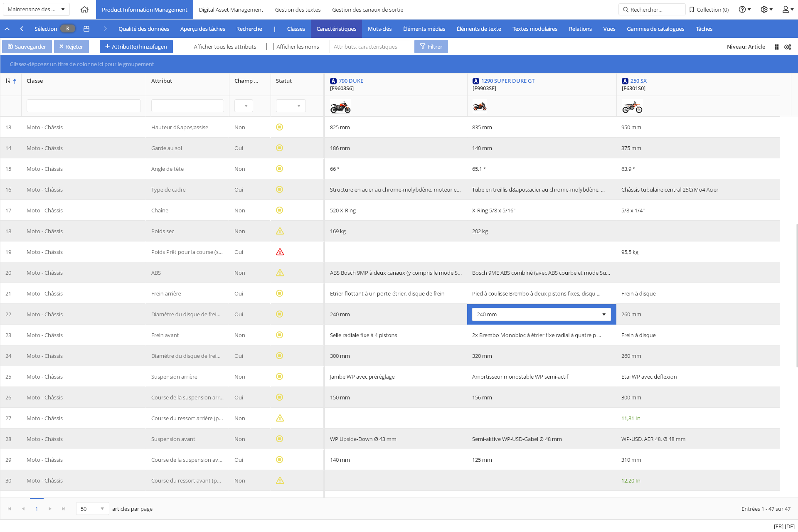The height and width of the screenshot is (532, 798).
Task: Open Digital Asset Management tab
Action: click(x=231, y=10)
